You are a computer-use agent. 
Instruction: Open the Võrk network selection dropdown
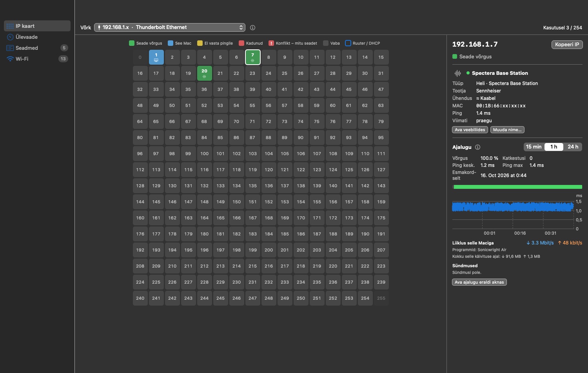[170, 27]
